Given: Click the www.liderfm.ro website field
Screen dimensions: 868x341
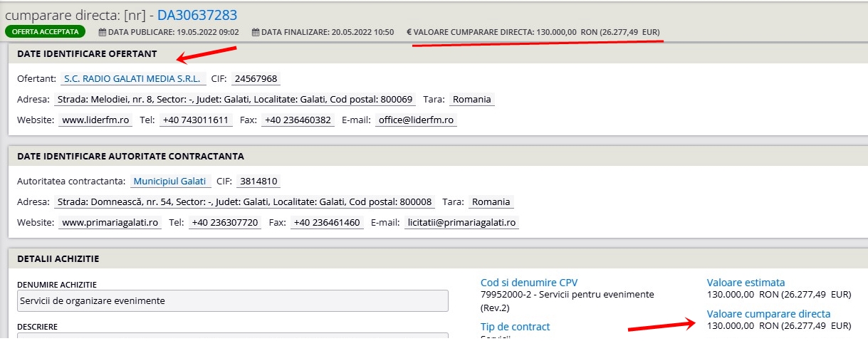Looking at the screenshot, I should (96, 120).
